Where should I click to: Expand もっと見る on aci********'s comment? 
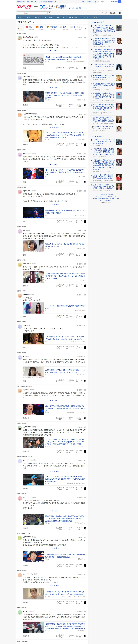(x=54, y=472)
